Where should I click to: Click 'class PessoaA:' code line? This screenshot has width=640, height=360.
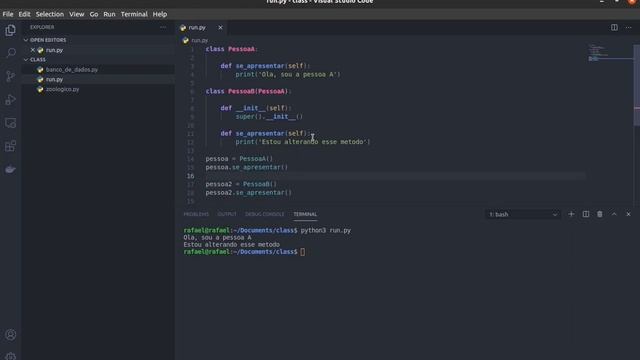pyautogui.click(x=232, y=49)
